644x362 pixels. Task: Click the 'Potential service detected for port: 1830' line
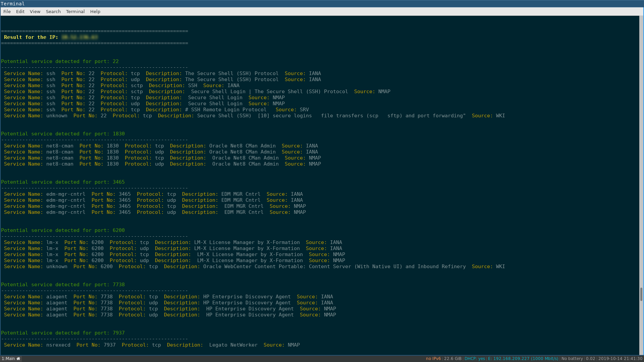point(63,134)
